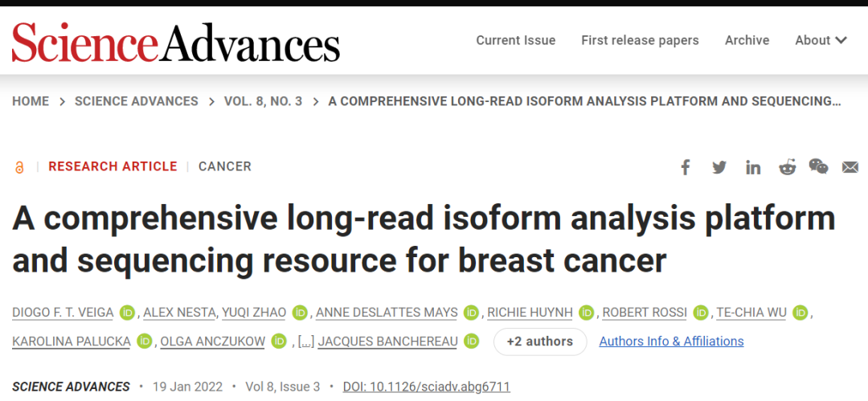Expand the About dropdown menu
The image size is (868, 401).
tap(821, 40)
